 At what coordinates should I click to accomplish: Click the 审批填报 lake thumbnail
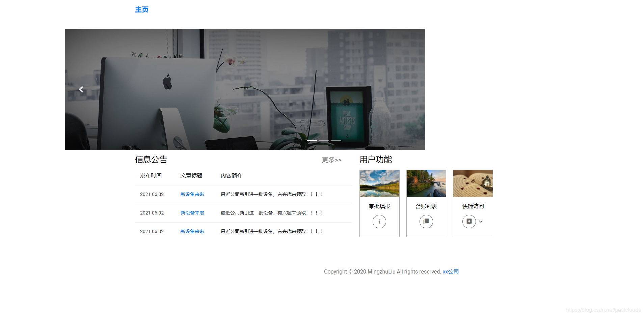tap(379, 183)
